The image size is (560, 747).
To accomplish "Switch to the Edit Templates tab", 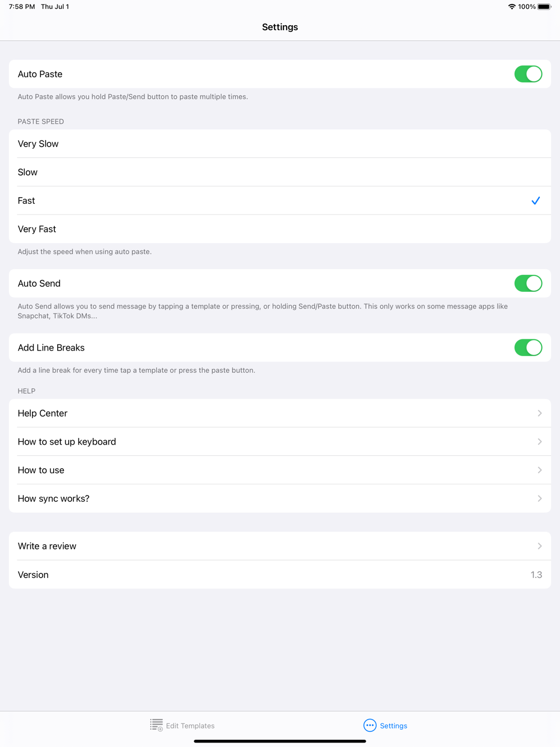I will 190,726.
